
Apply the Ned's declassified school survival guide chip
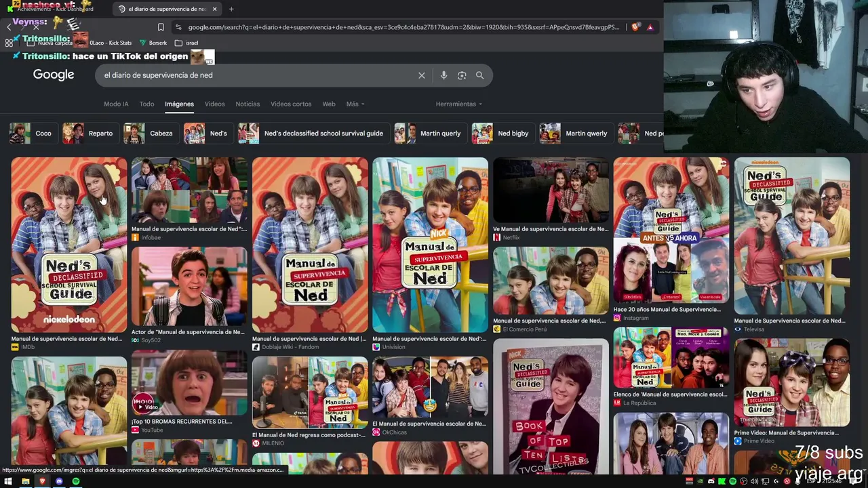[314, 134]
